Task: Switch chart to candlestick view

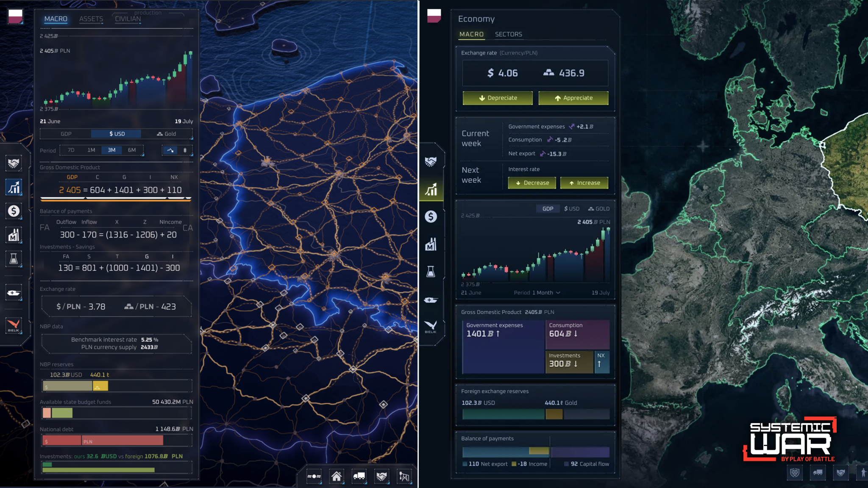Action: [185, 150]
